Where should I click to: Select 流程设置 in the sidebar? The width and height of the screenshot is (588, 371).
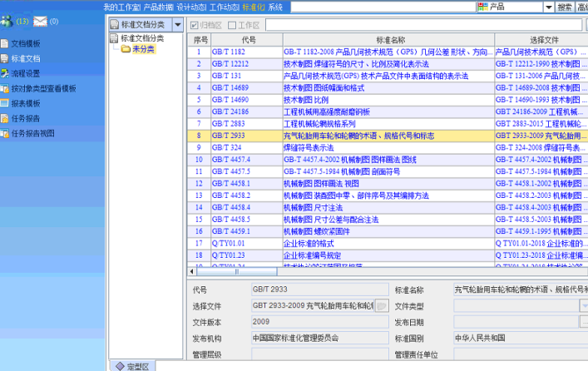click(x=25, y=73)
